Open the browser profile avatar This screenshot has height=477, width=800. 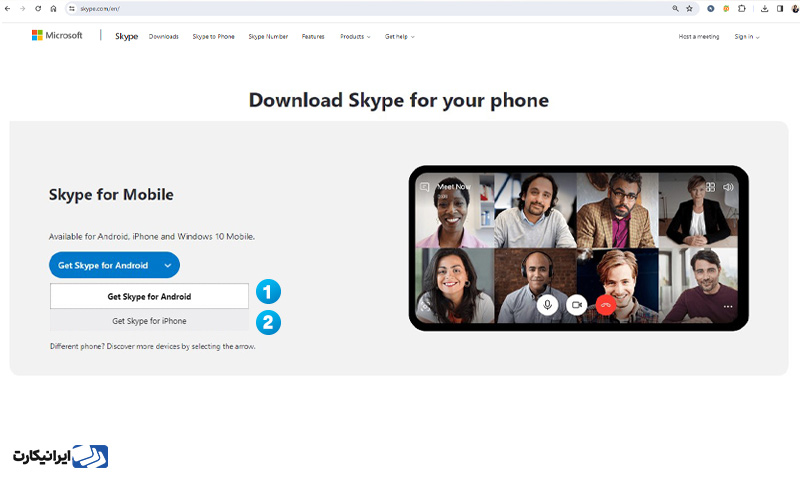[x=795, y=9]
